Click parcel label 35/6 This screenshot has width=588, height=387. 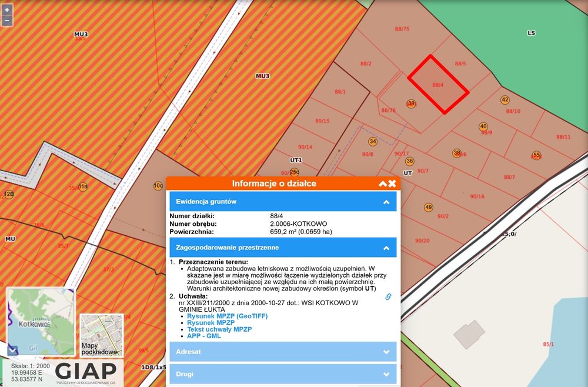click(39, 225)
